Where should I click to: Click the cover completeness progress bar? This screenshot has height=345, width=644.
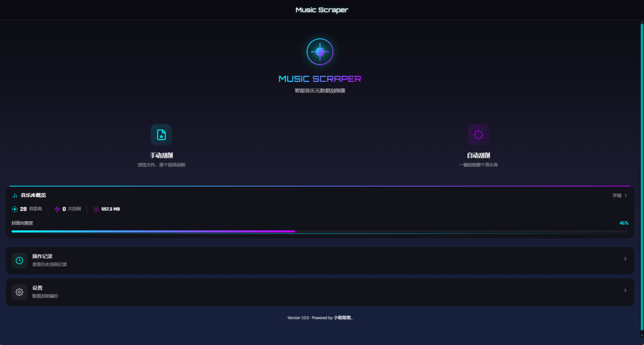coord(320,231)
